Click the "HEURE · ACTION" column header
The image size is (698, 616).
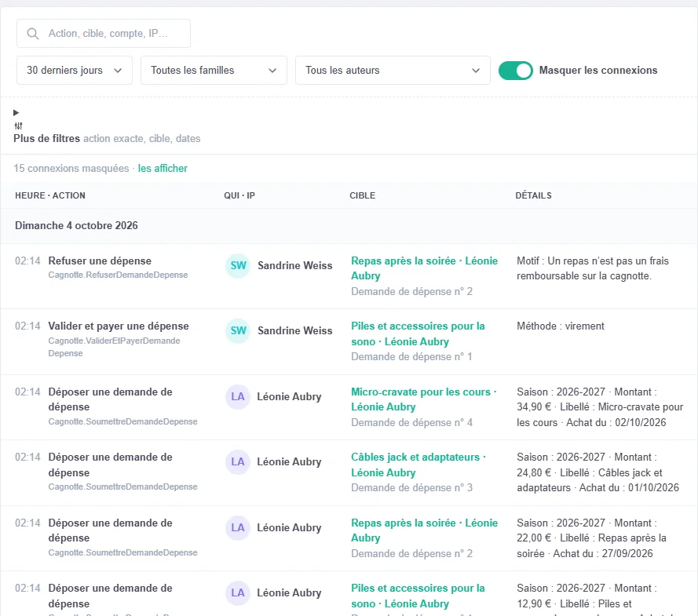pyautogui.click(x=50, y=195)
